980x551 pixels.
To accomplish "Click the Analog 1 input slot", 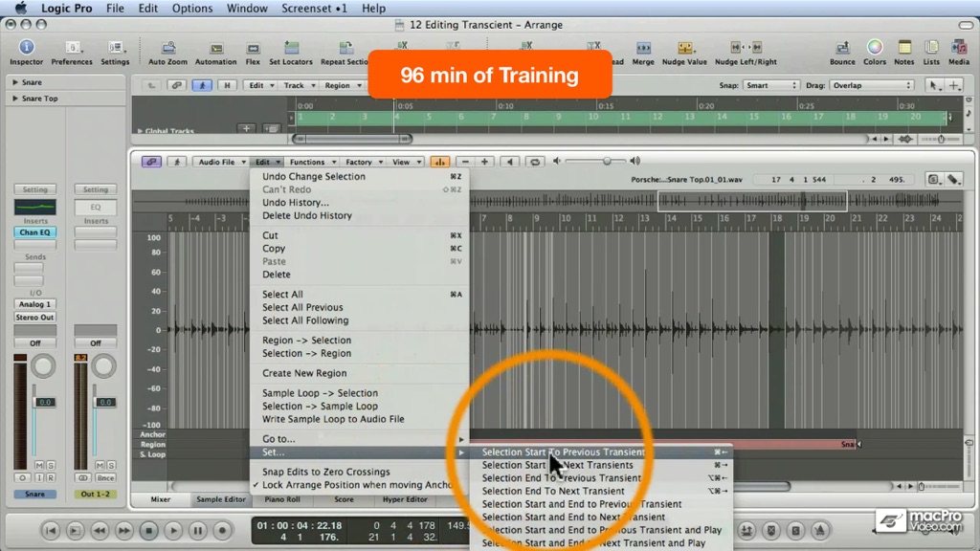I will tap(35, 304).
